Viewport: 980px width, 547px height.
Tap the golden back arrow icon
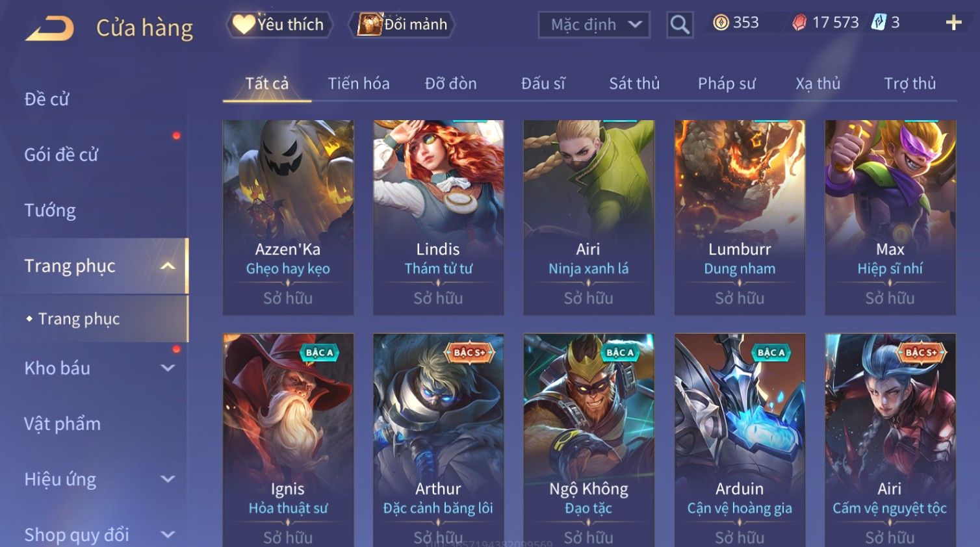[49, 29]
